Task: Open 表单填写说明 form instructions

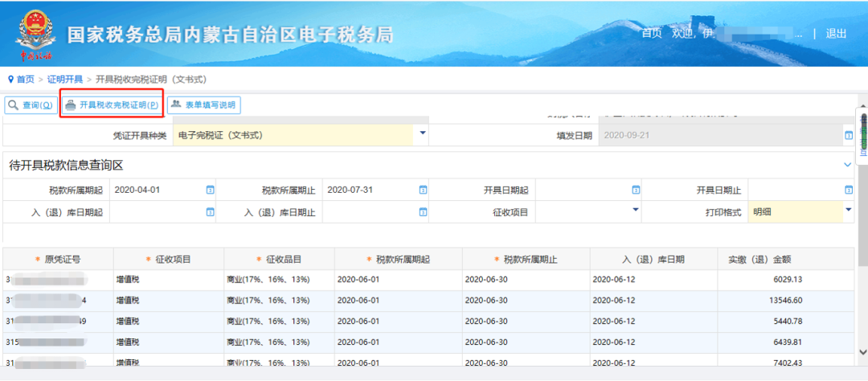Action: point(203,104)
